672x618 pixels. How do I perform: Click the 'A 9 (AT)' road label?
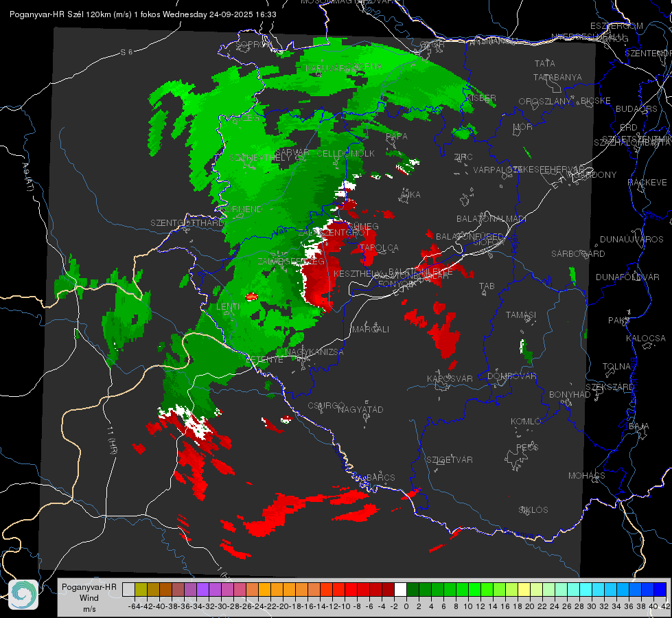coord(28,176)
